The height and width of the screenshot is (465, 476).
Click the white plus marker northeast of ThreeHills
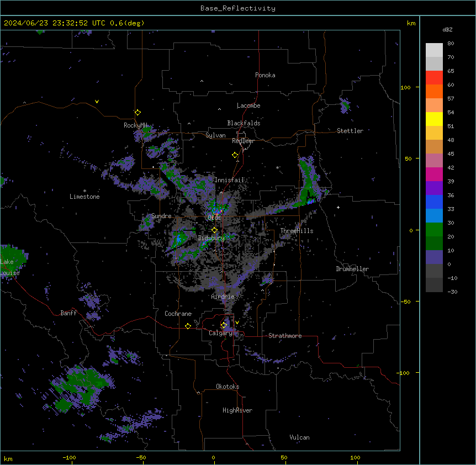pos(338,207)
